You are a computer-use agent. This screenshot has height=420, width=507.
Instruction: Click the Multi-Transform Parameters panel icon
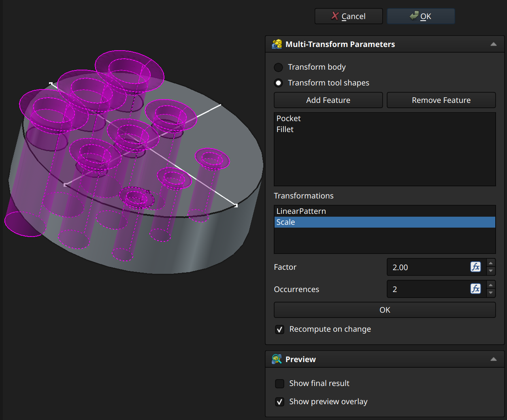(x=277, y=44)
